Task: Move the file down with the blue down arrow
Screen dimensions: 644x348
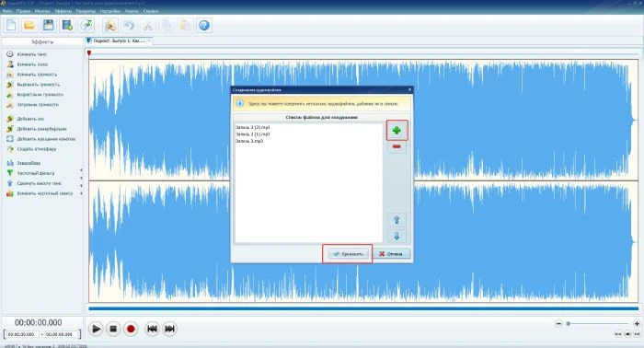Action: tap(397, 237)
